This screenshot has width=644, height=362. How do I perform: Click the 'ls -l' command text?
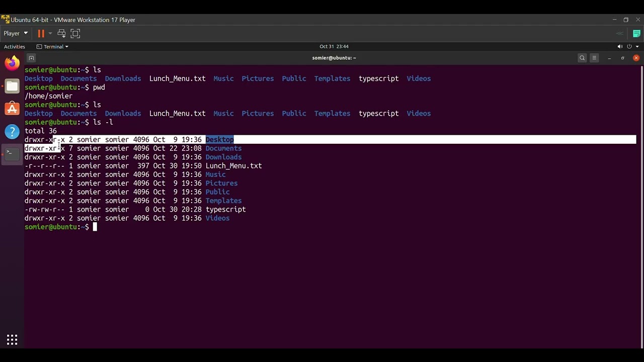(x=103, y=122)
